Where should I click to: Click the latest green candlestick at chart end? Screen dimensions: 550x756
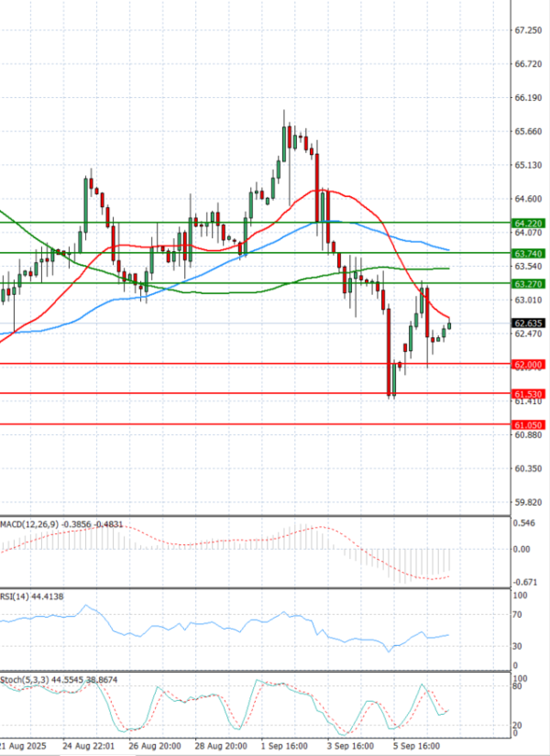click(x=449, y=325)
